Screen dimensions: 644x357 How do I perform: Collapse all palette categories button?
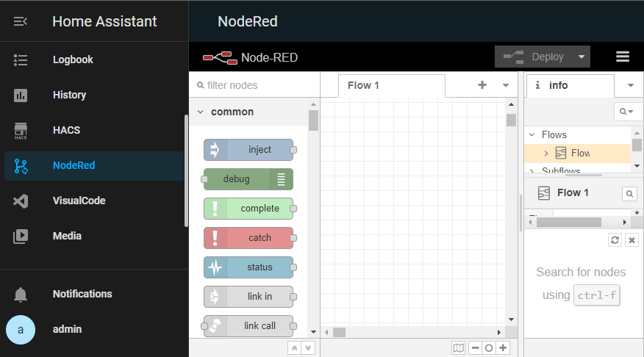pyautogui.click(x=295, y=348)
